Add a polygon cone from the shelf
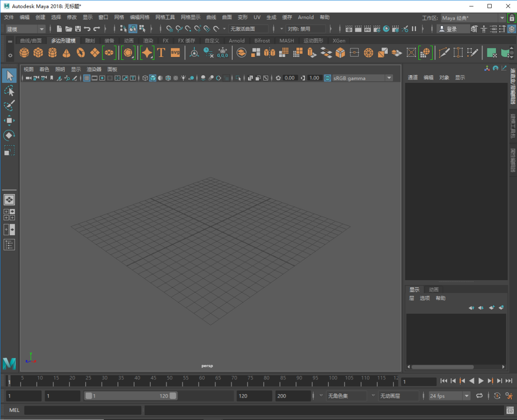 click(x=67, y=53)
